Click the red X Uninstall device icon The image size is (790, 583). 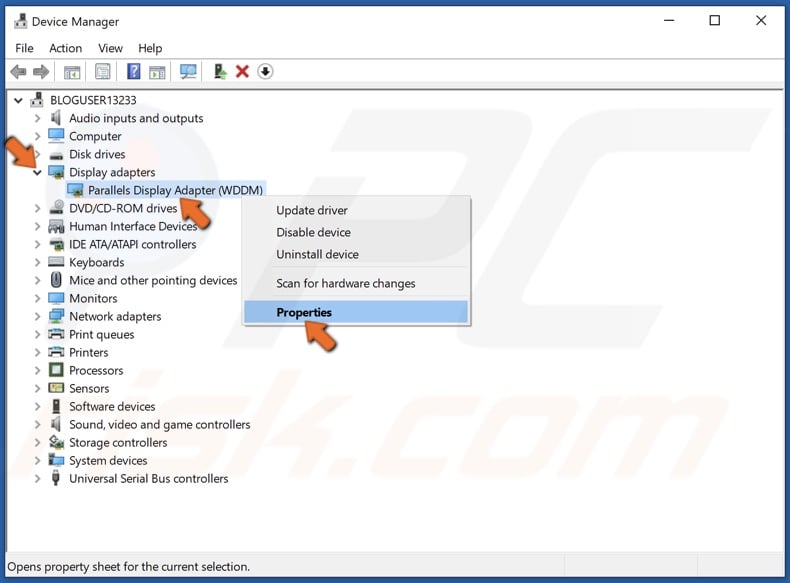tap(242, 72)
